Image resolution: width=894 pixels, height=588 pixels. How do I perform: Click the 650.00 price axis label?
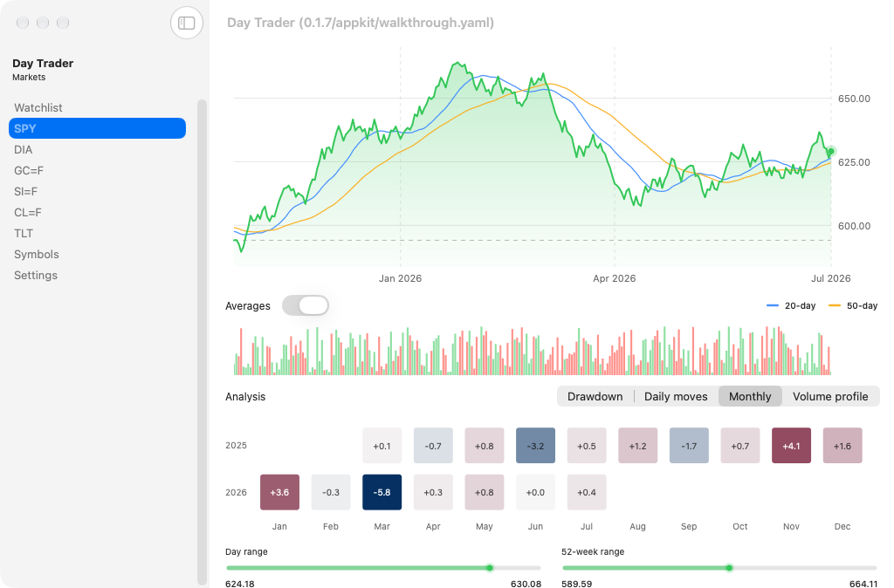coord(854,99)
